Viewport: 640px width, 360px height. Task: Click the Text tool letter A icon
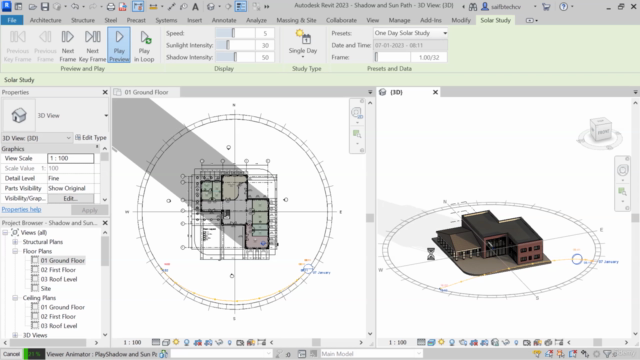(x=196, y=7)
